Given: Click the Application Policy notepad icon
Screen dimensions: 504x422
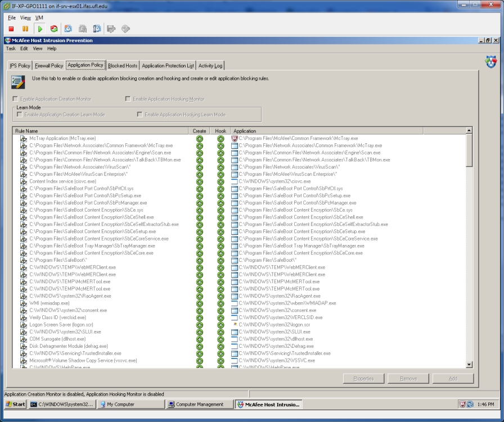Looking at the screenshot, I should tap(18, 82).
